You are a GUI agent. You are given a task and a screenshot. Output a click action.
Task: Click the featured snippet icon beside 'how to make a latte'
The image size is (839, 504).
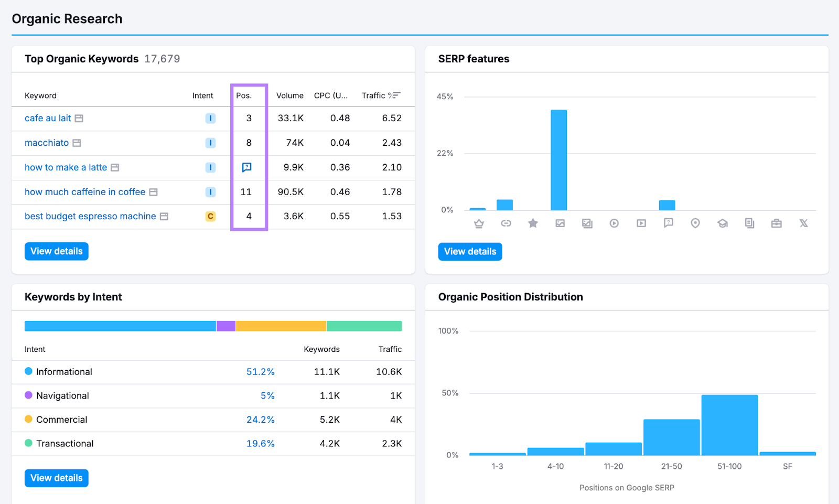click(x=246, y=167)
